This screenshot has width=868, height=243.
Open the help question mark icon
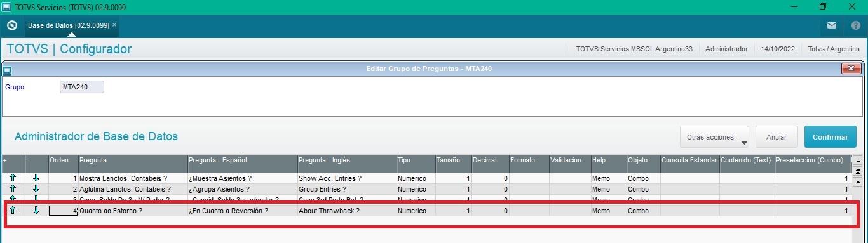click(x=855, y=25)
